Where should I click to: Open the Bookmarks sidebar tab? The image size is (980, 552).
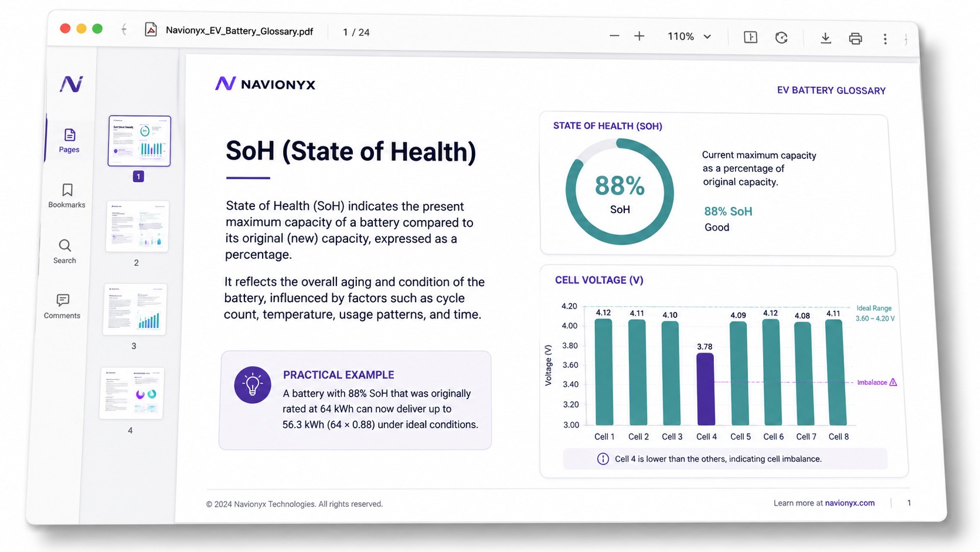pos(67,196)
